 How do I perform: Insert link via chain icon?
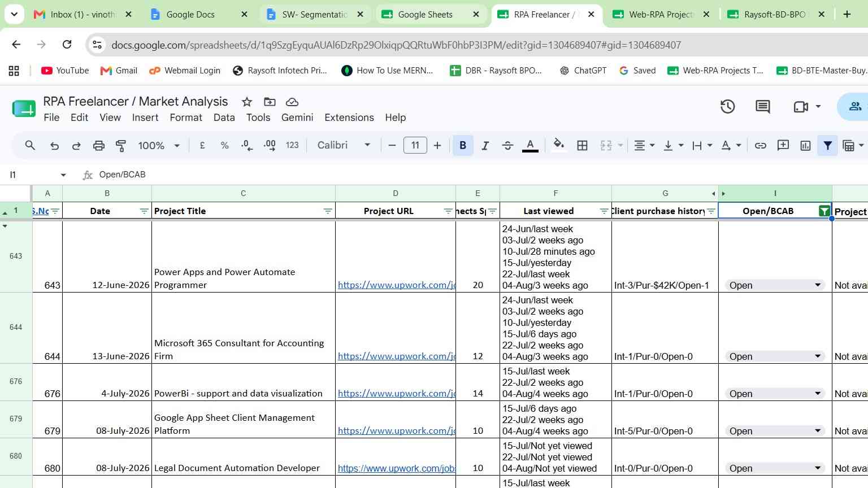[x=761, y=146]
